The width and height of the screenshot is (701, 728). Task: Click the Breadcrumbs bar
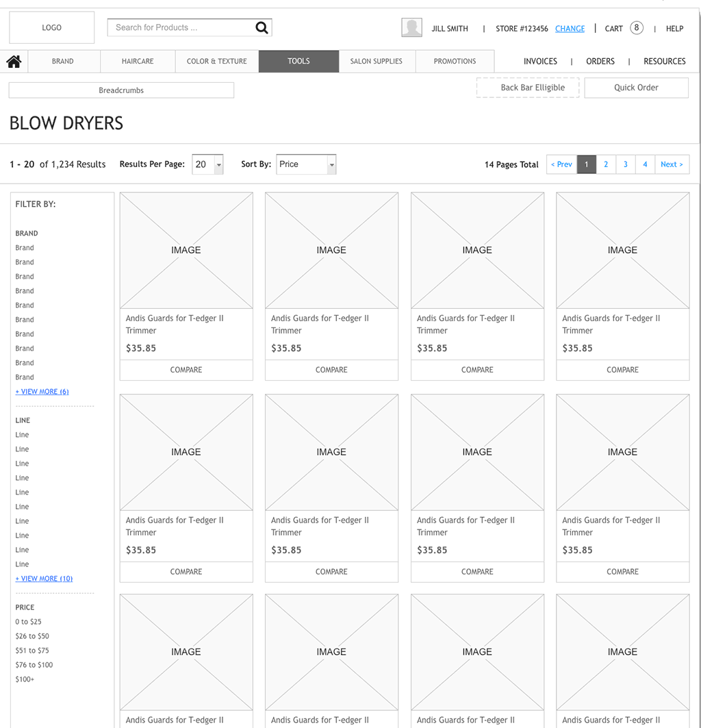pyautogui.click(x=121, y=90)
